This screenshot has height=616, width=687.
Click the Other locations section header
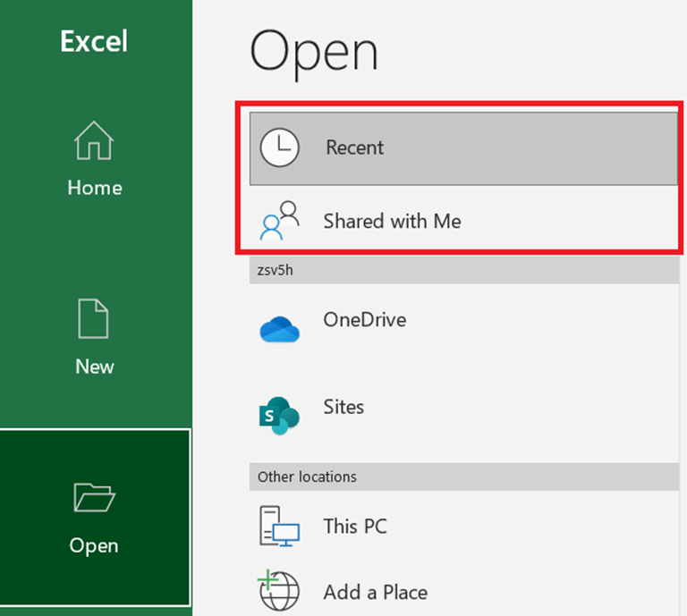pyautogui.click(x=464, y=477)
